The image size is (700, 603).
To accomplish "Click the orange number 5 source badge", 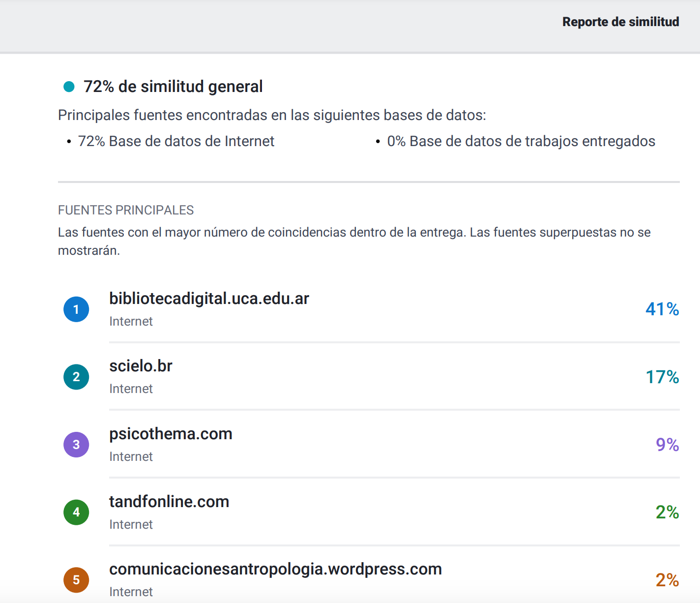I will 76,580.
